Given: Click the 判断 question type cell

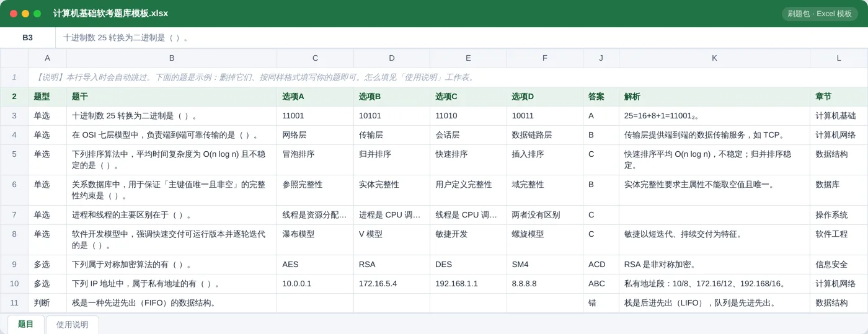Looking at the screenshot, I should coord(47,303).
